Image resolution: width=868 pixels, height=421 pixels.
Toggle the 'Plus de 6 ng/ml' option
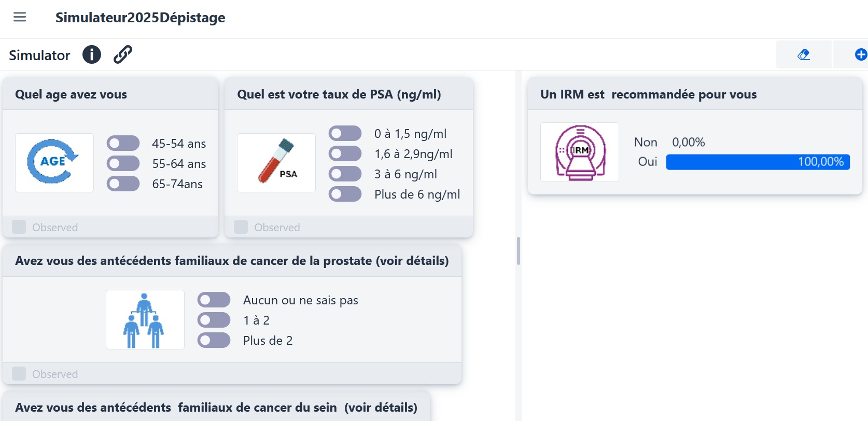pyautogui.click(x=345, y=194)
